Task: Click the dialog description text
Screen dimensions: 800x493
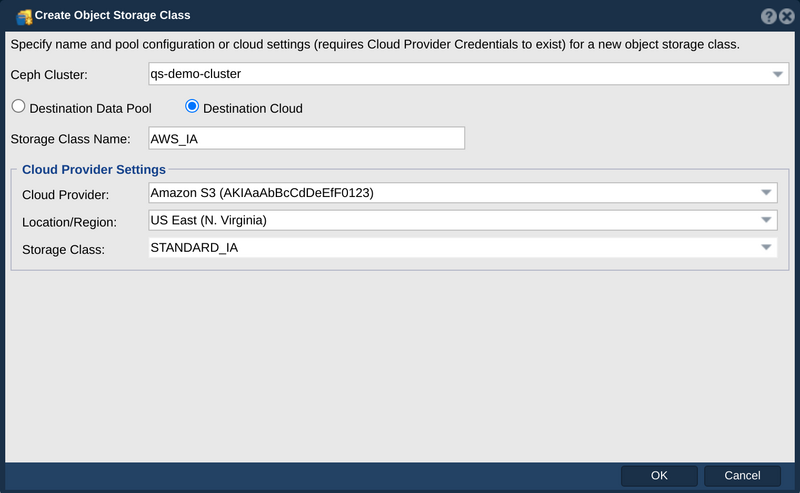Action: click(375, 45)
